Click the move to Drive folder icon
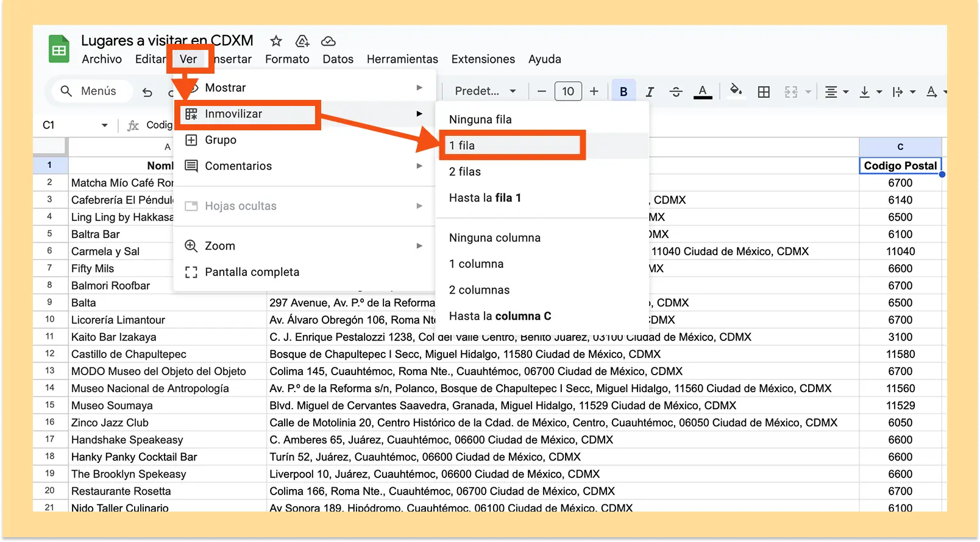The width and height of the screenshot is (980, 542). 302,41
